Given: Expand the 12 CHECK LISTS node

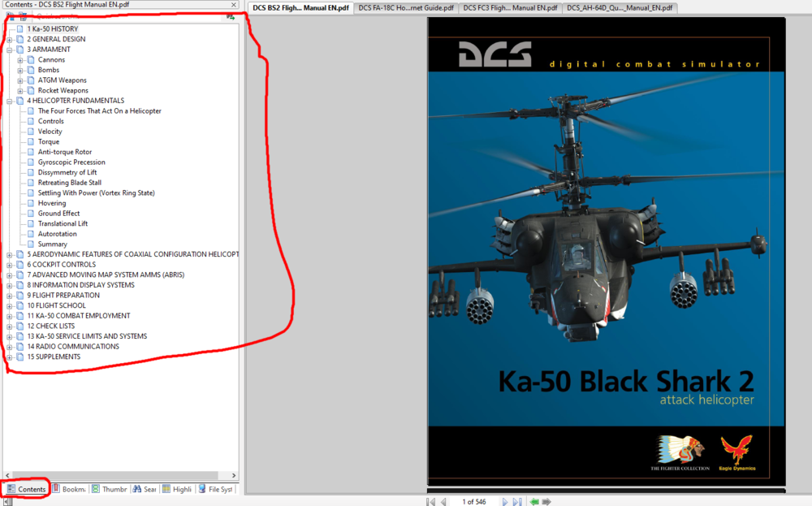Looking at the screenshot, I should pyautogui.click(x=9, y=327).
